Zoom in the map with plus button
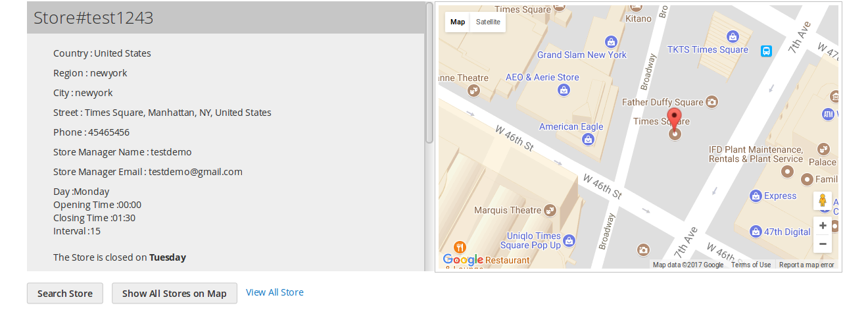 point(823,226)
